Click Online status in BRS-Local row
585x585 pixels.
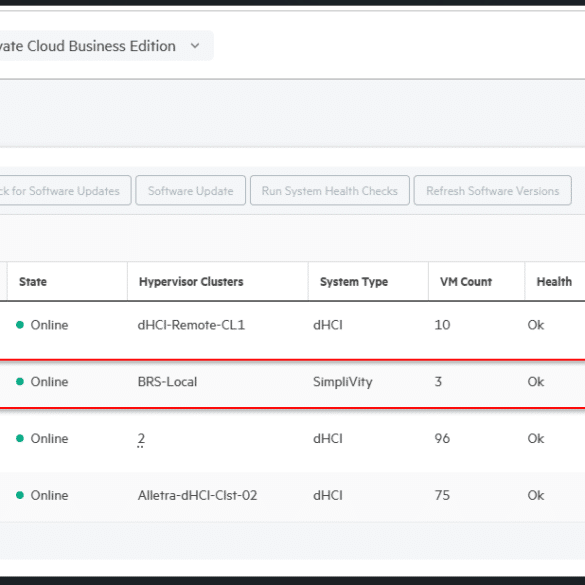(x=49, y=382)
